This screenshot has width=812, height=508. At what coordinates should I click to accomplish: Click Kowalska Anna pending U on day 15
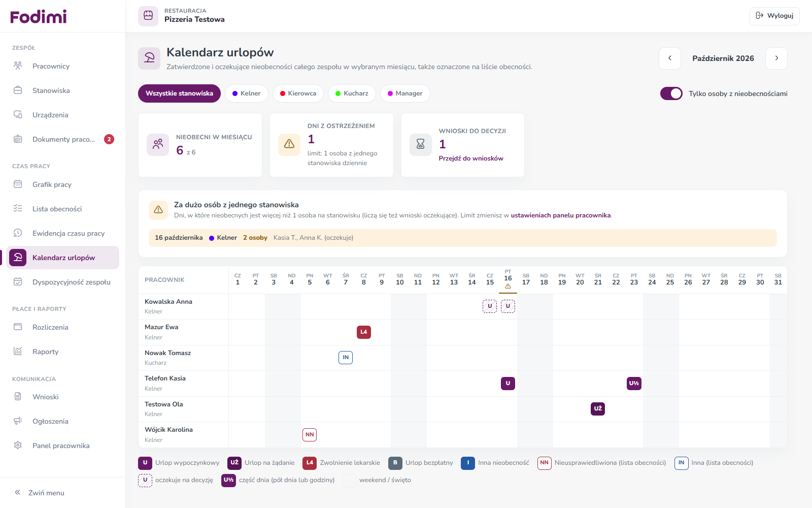click(x=490, y=306)
